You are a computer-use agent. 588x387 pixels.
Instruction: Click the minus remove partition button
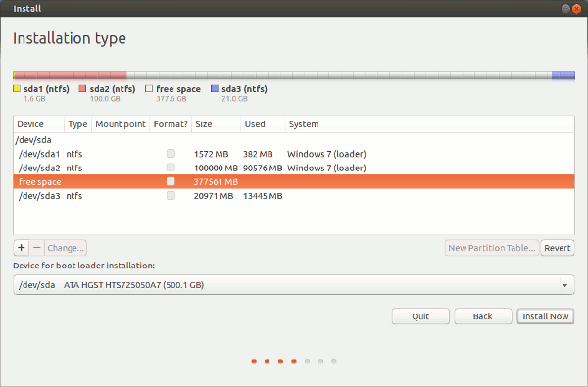pyautogui.click(x=37, y=248)
